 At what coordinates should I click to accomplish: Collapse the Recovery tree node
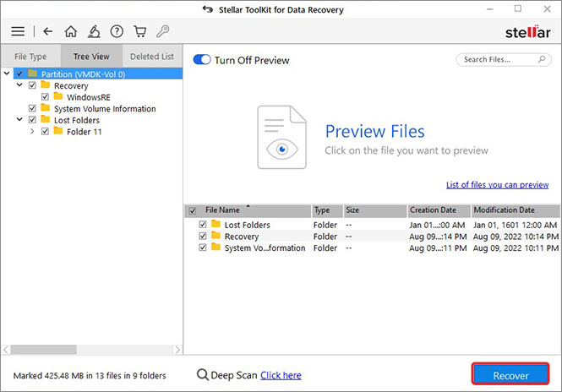[19, 85]
